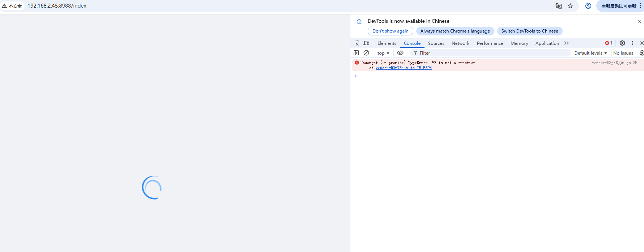
Task: Toggle the device toolbar icon
Action: click(x=366, y=43)
